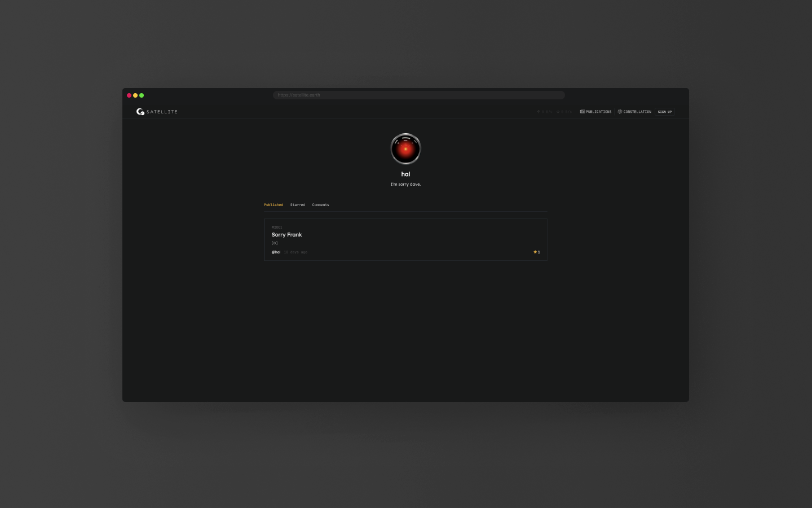Close the window with the red button

click(x=129, y=95)
